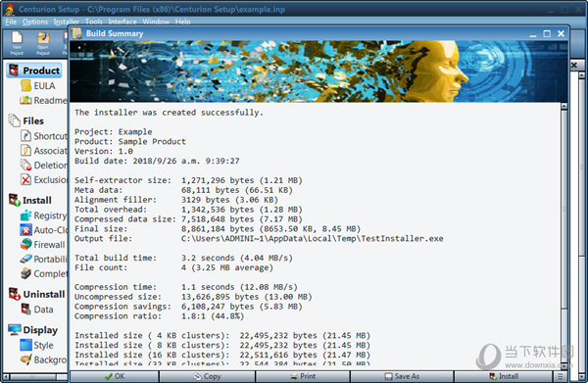Open the Shortcuts page icon

click(x=25, y=135)
